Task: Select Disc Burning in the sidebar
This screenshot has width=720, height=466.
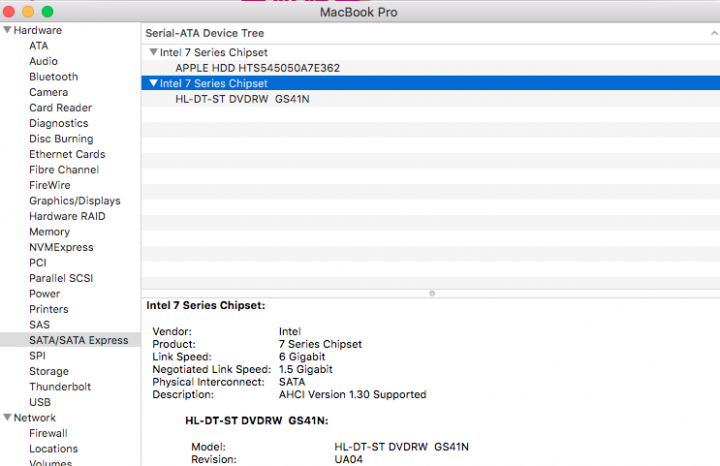Action: (61, 139)
